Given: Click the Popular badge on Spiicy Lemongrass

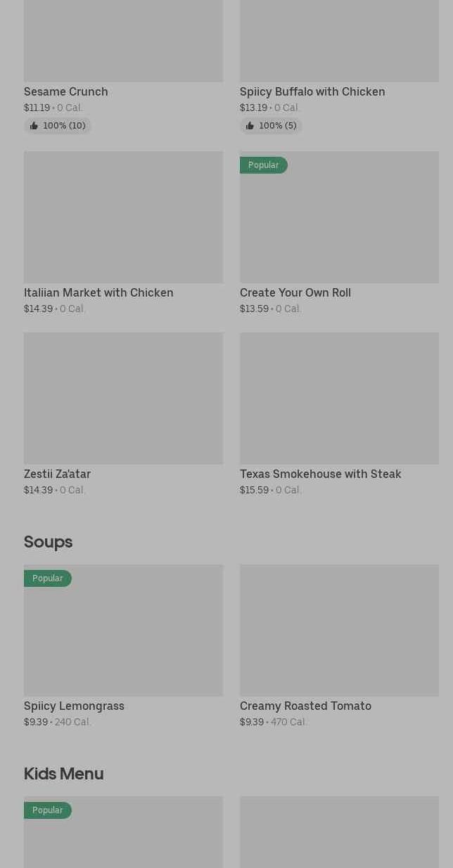Looking at the screenshot, I should pos(47,578).
